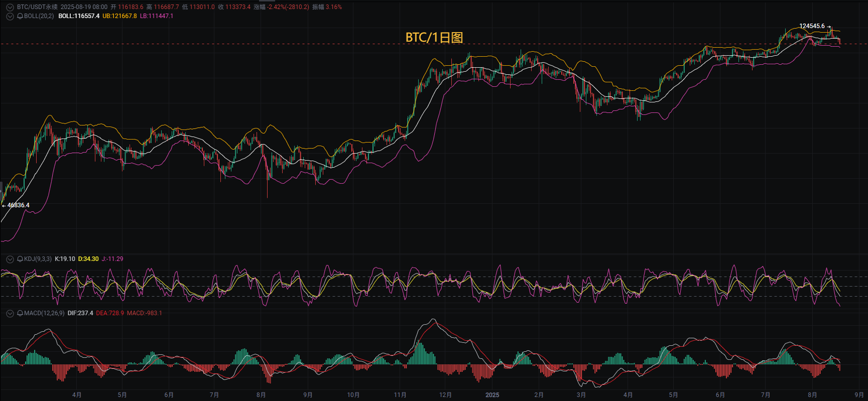Click the 8月 label near chart end
The height and width of the screenshot is (401, 868).
click(812, 395)
